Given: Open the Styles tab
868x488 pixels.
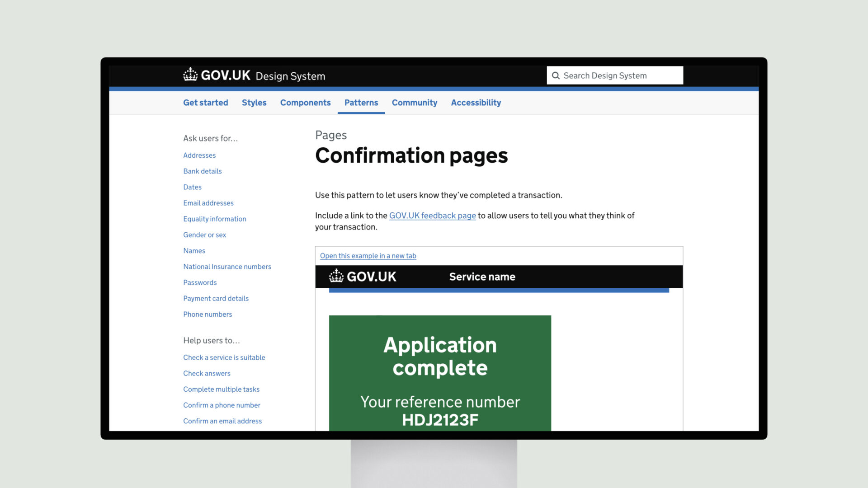Looking at the screenshot, I should click(254, 103).
